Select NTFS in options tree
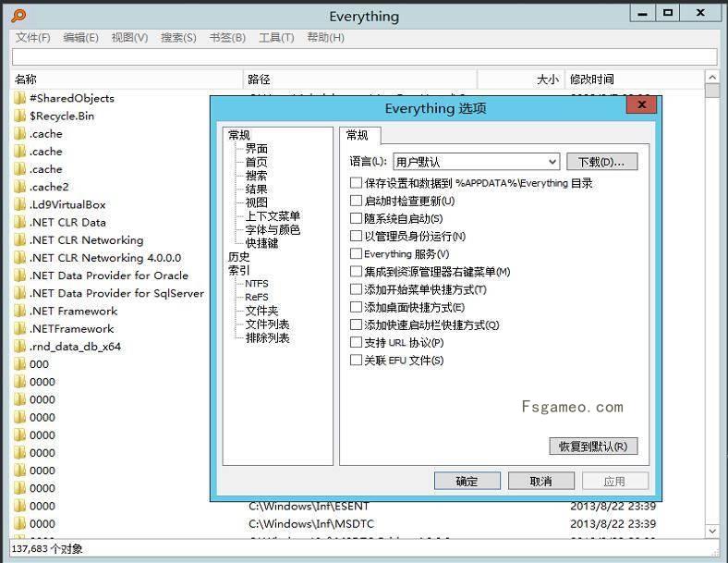Screen dimensions: 728x563 (x=257, y=284)
